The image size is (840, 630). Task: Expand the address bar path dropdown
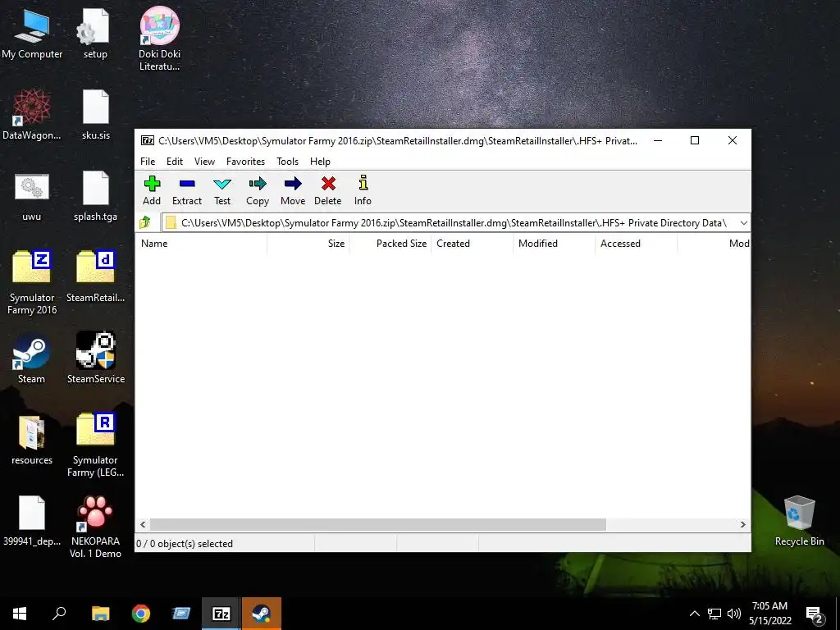pyautogui.click(x=743, y=223)
